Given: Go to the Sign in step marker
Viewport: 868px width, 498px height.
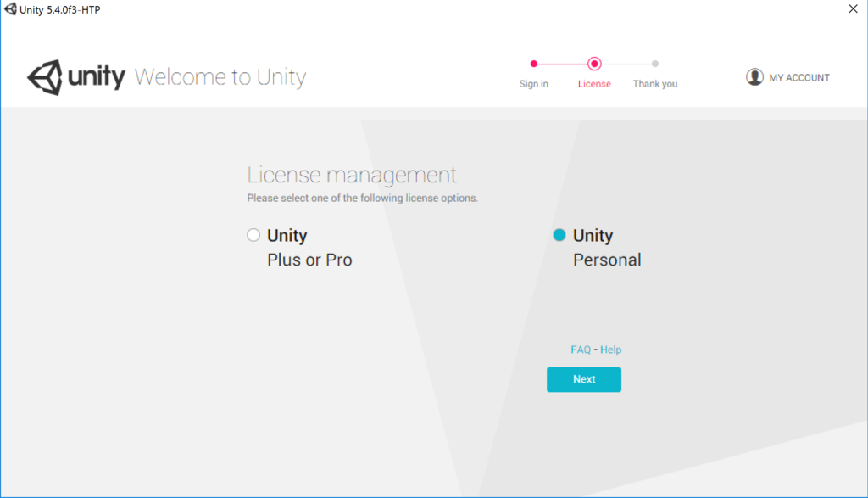Looking at the screenshot, I should [534, 64].
